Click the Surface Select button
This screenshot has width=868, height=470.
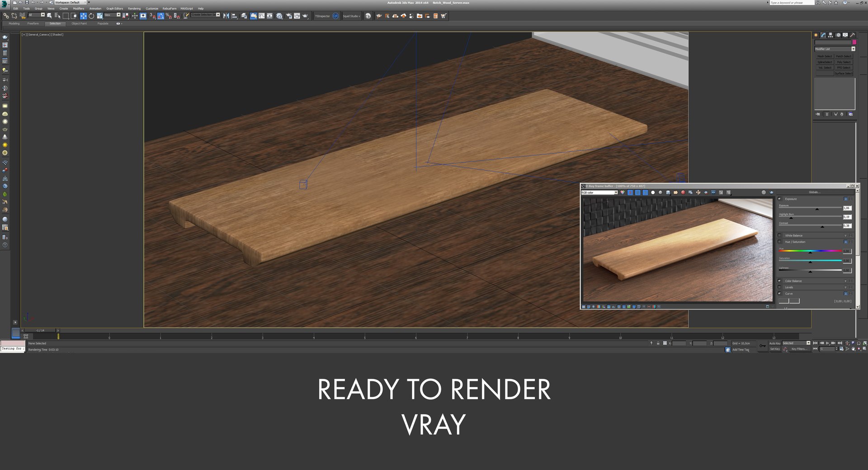[x=844, y=73]
